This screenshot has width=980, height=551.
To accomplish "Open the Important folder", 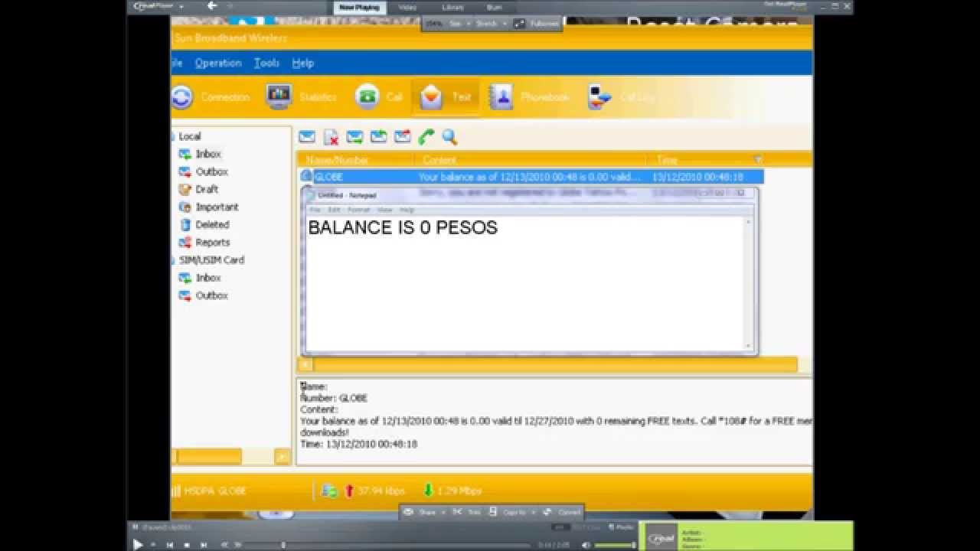I will tap(217, 207).
